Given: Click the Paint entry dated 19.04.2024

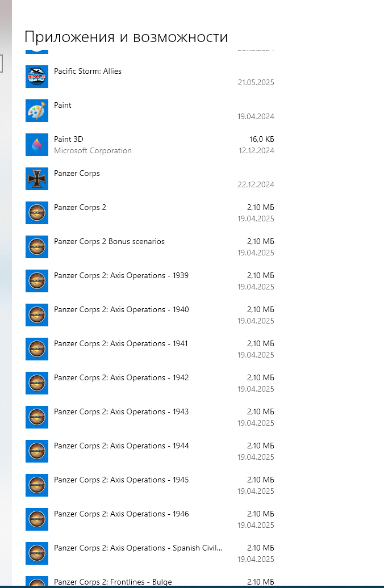Looking at the screenshot, I should pyautogui.click(x=150, y=111).
